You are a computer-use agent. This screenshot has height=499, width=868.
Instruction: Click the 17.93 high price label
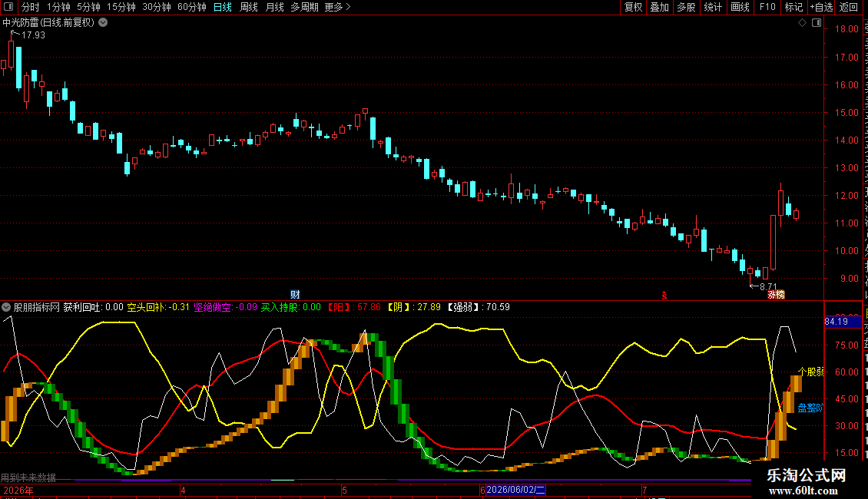(x=33, y=35)
